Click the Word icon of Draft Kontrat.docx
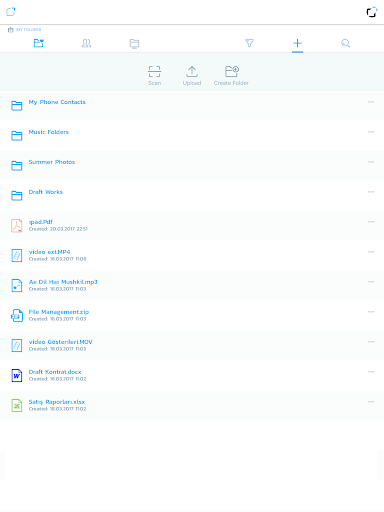Viewport: 384px width, 512px height. tap(17, 376)
